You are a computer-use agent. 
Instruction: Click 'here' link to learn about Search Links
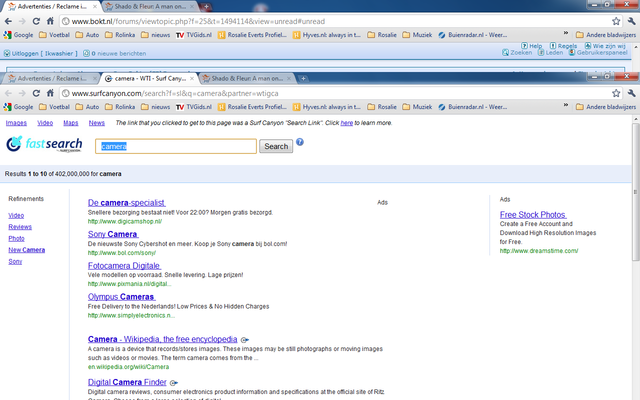(347, 123)
